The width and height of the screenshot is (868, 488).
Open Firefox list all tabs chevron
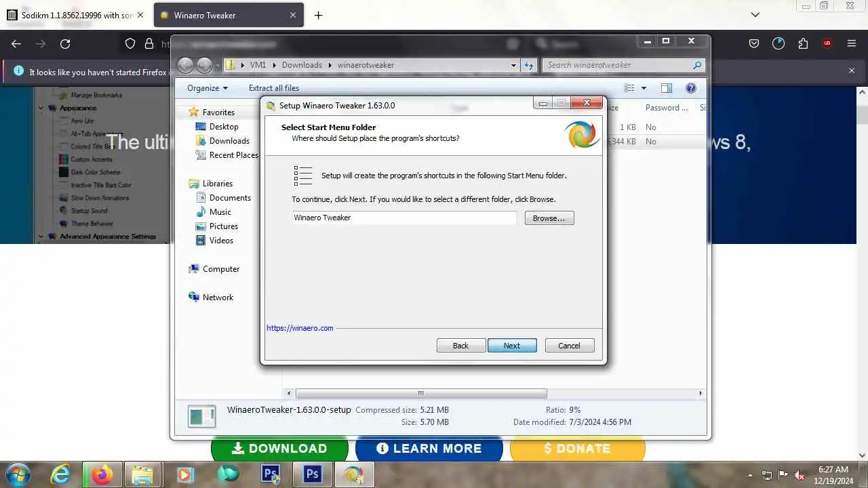(x=755, y=15)
